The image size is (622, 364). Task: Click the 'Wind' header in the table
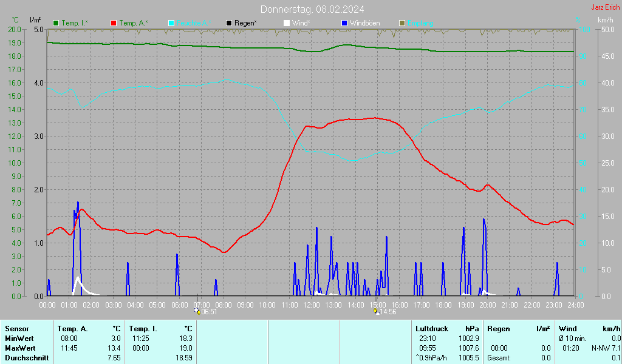pyautogui.click(x=568, y=329)
